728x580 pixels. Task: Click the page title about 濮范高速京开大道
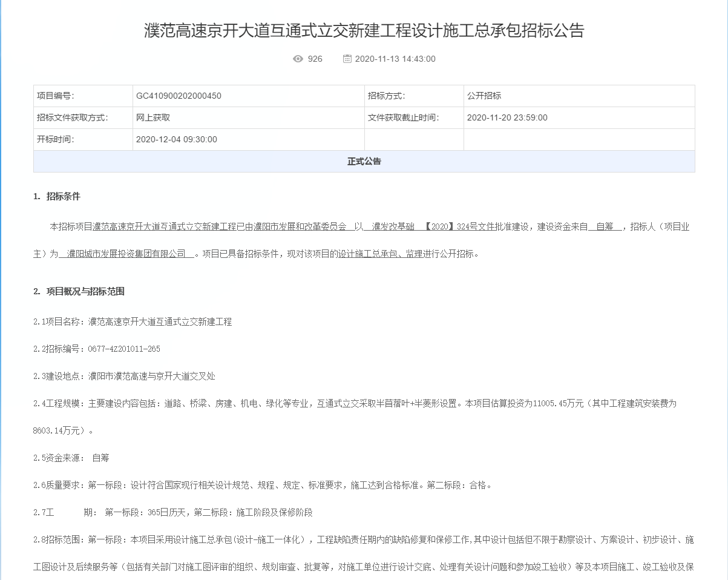click(x=364, y=30)
